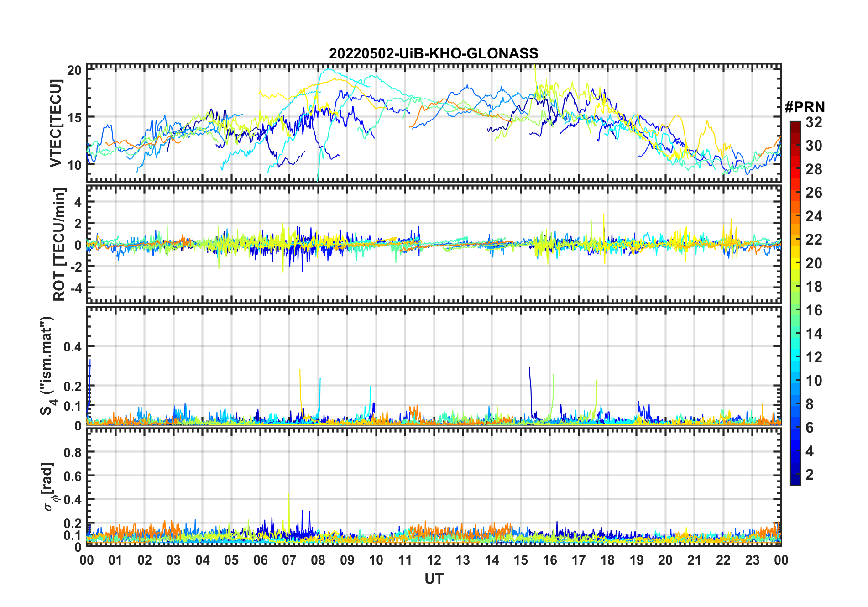This screenshot has height=607, width=868.
Task: Click colorbar tick label 26
Action: [814, 192]
